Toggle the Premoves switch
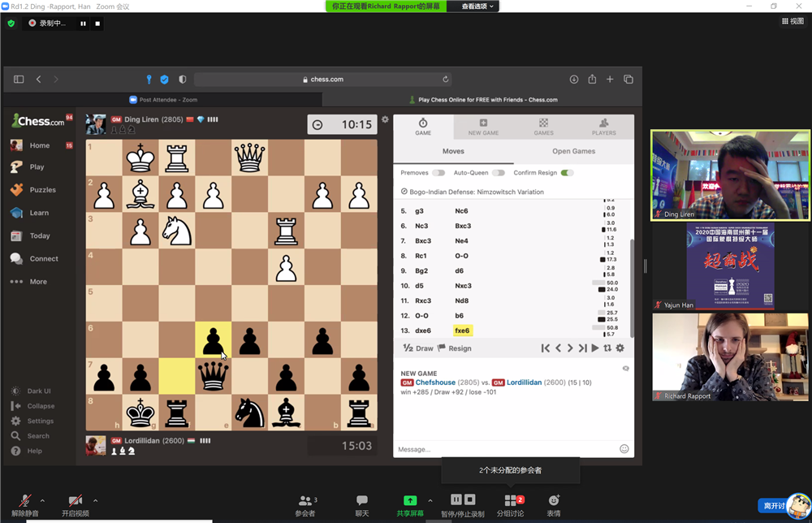Screen dimensions: 812x523 pos(438,173)
